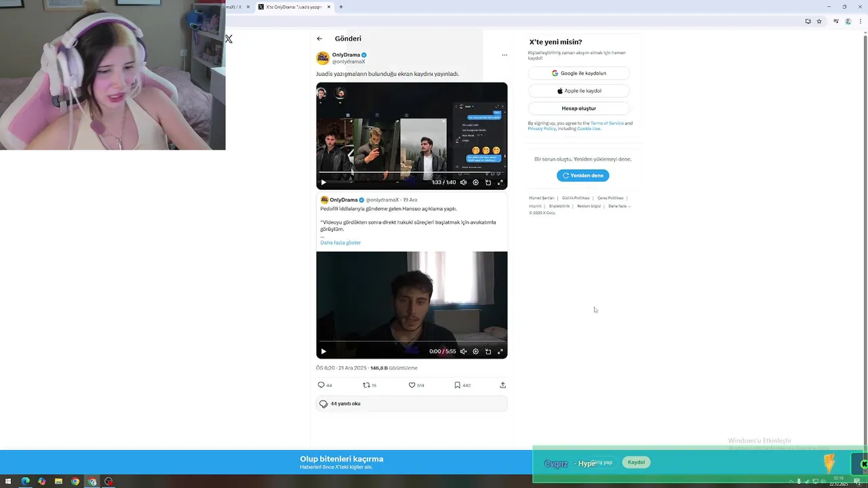
Task: Click the '19 Ara' quoted post date
Action: (x=410, y=200)
